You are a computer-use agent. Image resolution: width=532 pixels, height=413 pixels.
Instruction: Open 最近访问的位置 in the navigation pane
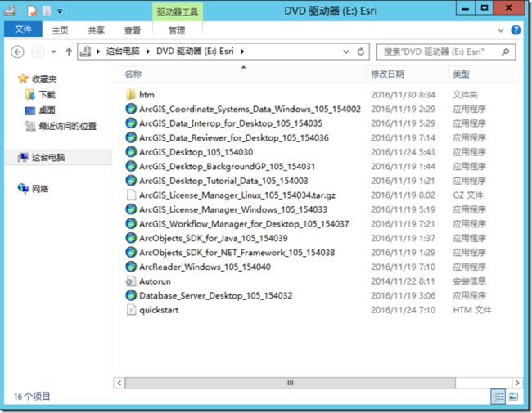tap(67, 126)
